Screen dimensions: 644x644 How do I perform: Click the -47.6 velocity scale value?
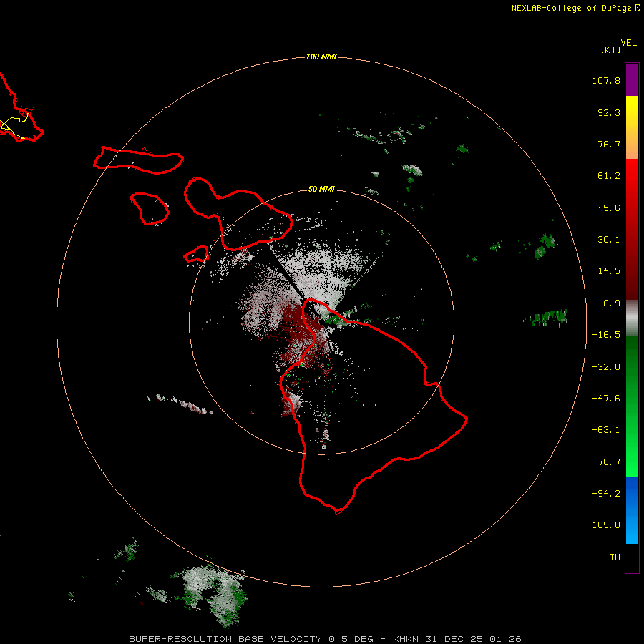(606, 399)
